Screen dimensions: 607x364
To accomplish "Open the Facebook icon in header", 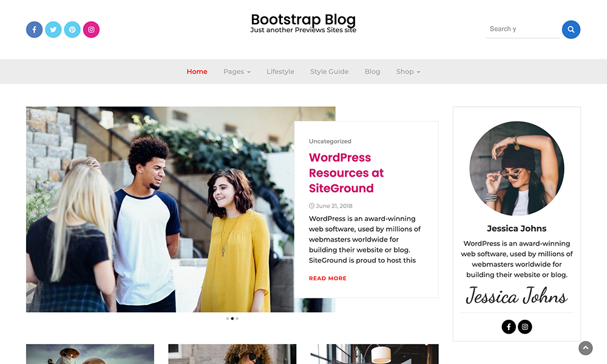I will point(34,30).
